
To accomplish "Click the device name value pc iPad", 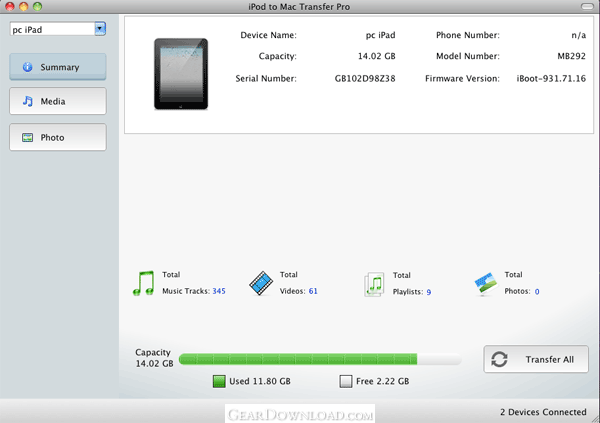I will (x=380, y=35).
